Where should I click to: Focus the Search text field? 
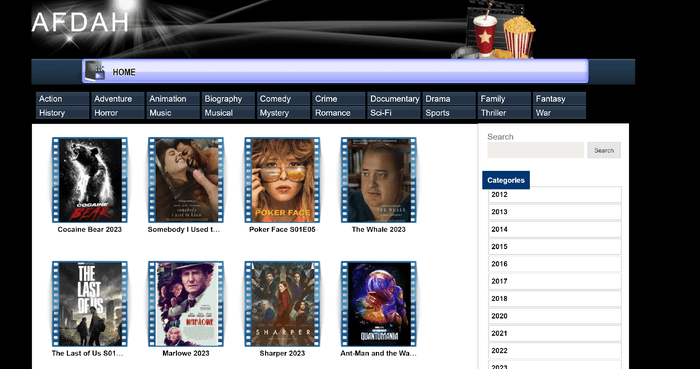point(535,150)
